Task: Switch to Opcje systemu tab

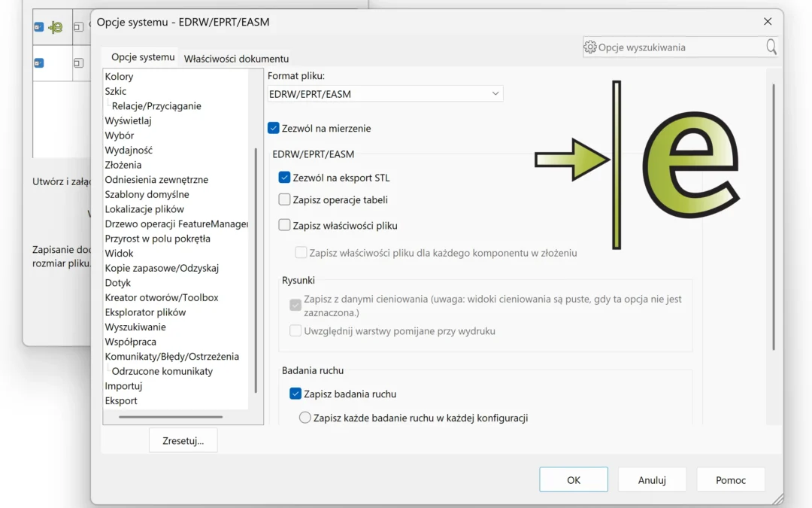Action: [x=143, y=57]
